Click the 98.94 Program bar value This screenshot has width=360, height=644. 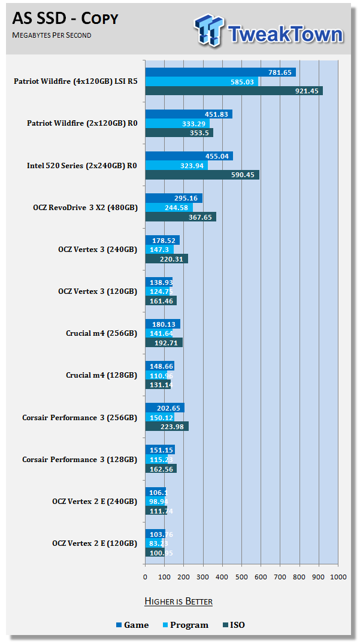tap(159, 501)
